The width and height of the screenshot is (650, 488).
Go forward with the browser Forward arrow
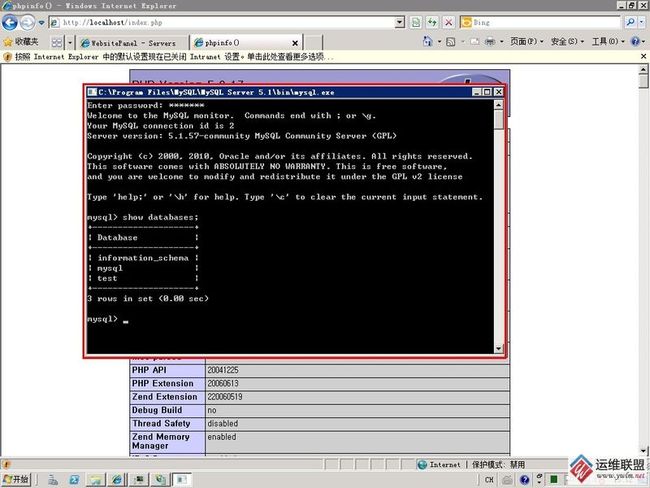[x=27, y=22]
